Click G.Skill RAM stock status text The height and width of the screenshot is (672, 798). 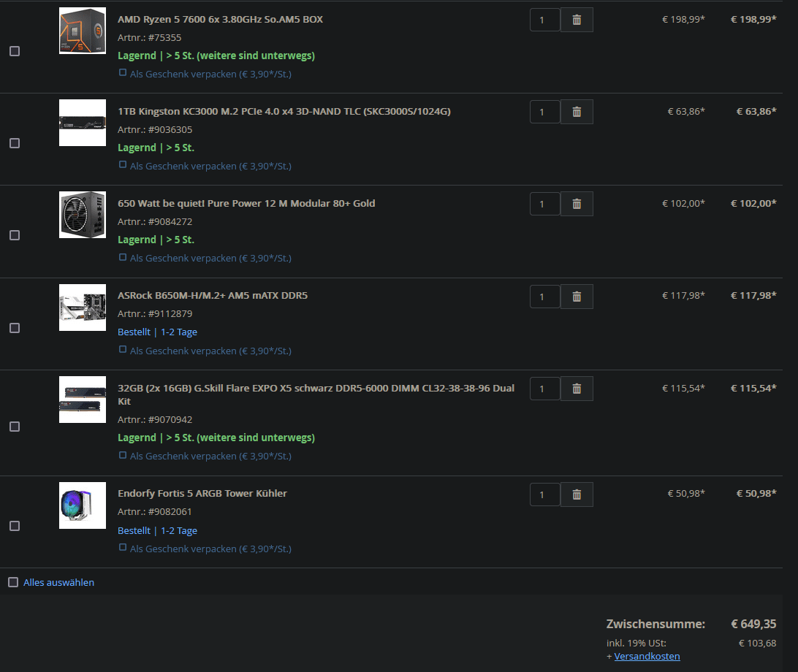click(216, 438)
